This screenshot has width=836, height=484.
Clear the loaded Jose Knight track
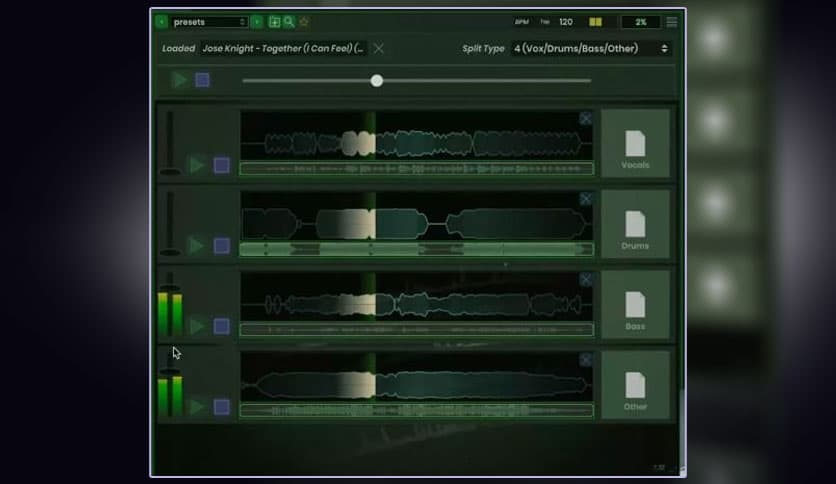click(379, 49)
